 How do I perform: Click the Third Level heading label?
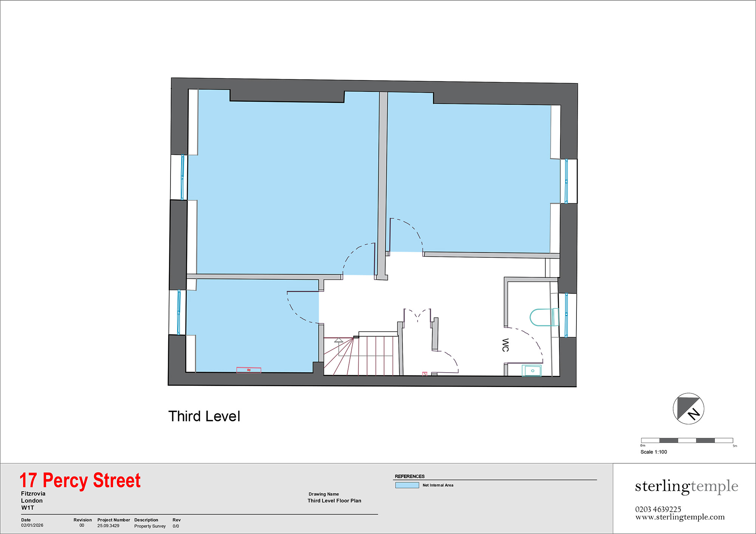[x=204, y=416]
